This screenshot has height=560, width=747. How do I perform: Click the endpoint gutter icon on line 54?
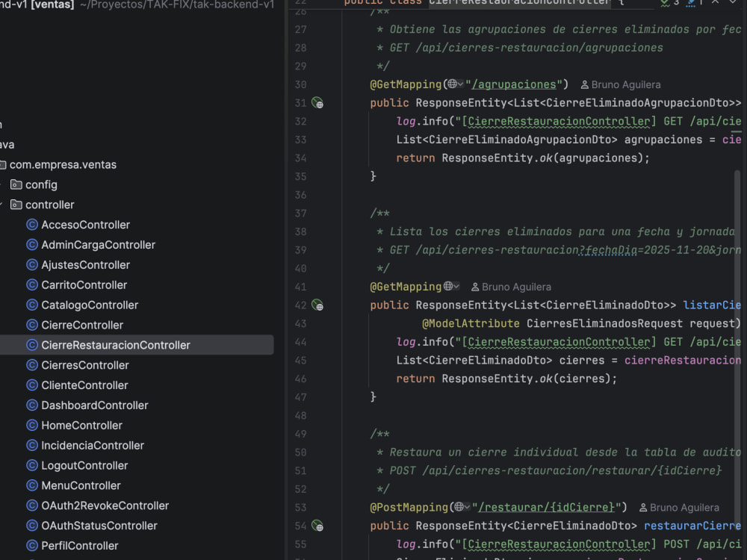(x=317, y=525)
